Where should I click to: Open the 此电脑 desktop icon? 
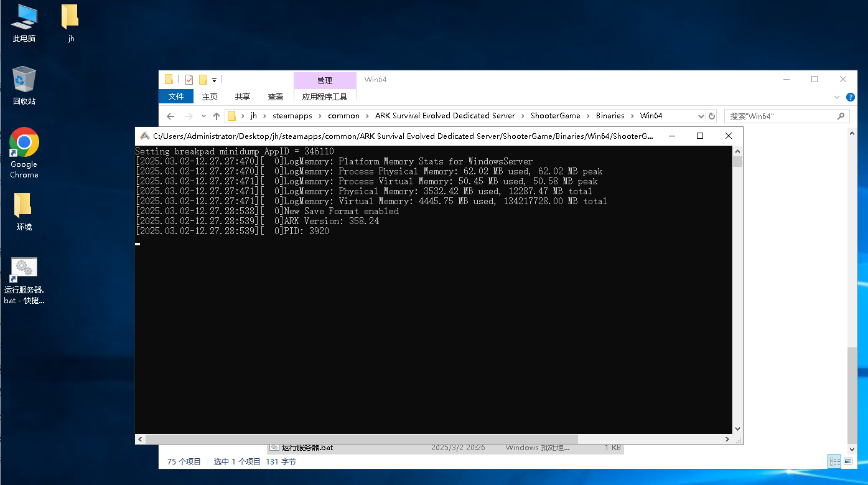pyautogui.click(x=24, y=23)
